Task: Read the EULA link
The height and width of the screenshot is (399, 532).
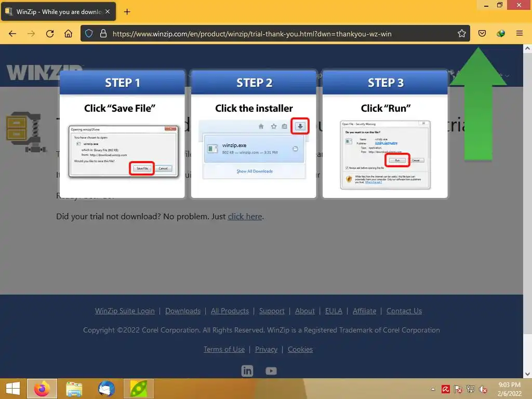Action: 334,311
